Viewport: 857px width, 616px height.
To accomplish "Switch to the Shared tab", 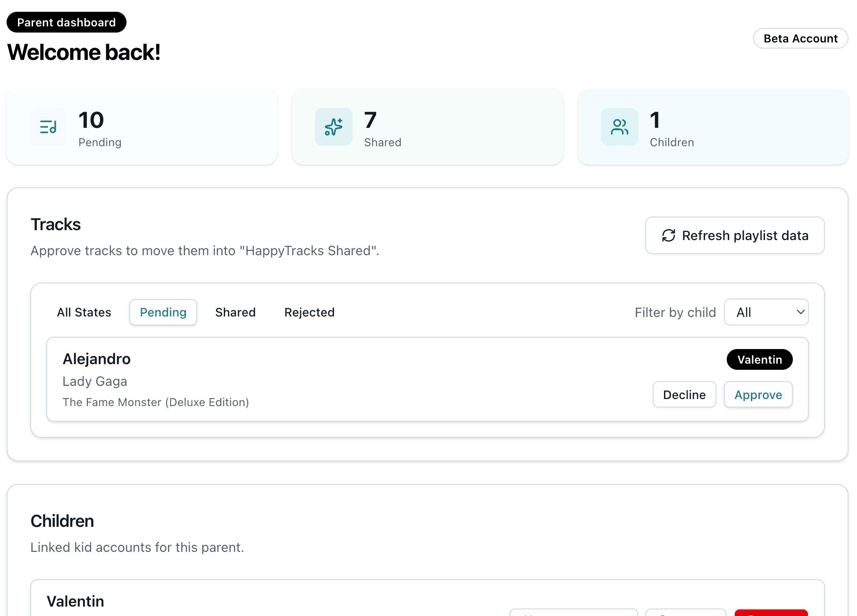I will click(235, 312).
